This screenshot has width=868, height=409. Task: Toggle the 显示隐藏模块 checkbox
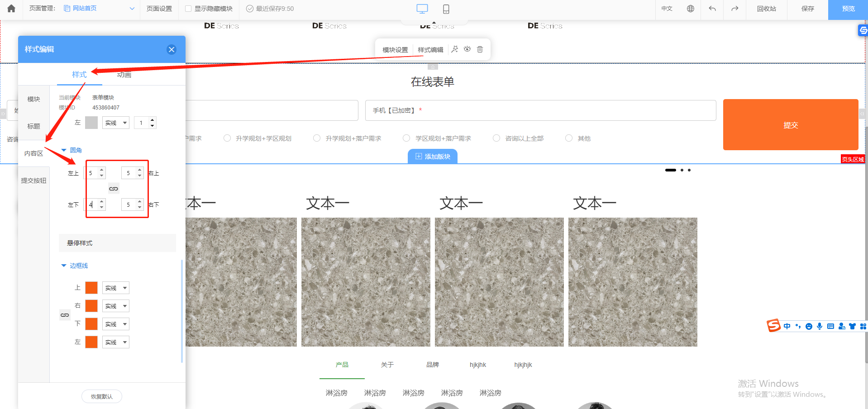tap(188, 9)
